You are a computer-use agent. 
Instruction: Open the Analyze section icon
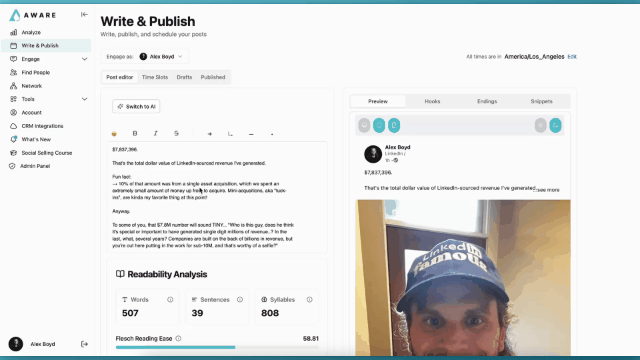coord(13,32)
